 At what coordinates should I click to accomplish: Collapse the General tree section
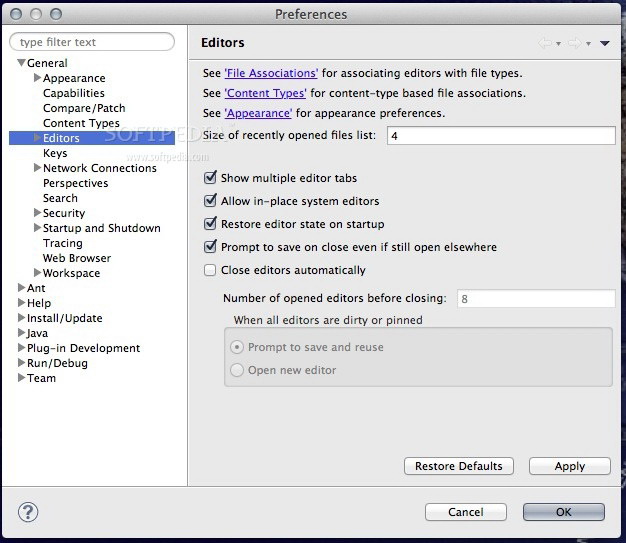[22, 63]
